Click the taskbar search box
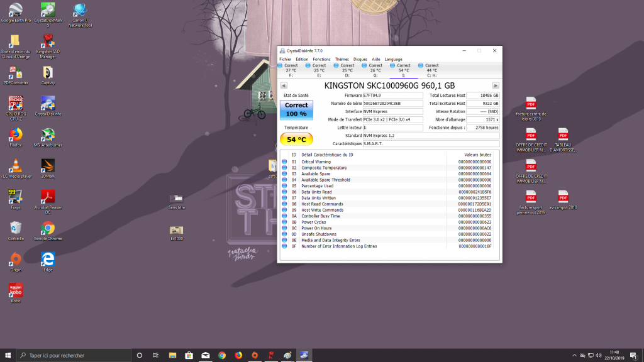Image resolution: width=644 pixels, height=362 pixels. 74,355
